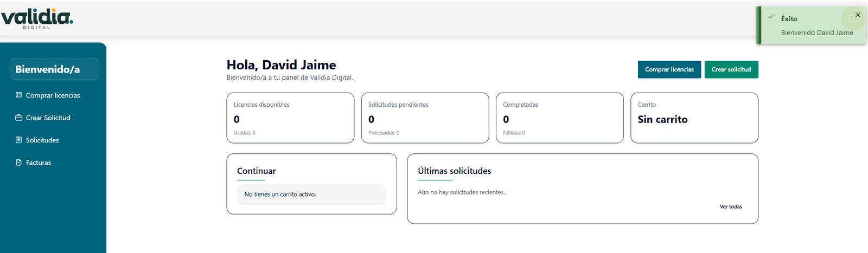Select the Licencias disponibles card

290,118
